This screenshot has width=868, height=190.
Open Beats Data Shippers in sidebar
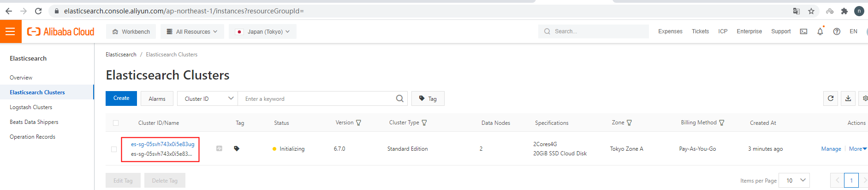tap(34, 122)
